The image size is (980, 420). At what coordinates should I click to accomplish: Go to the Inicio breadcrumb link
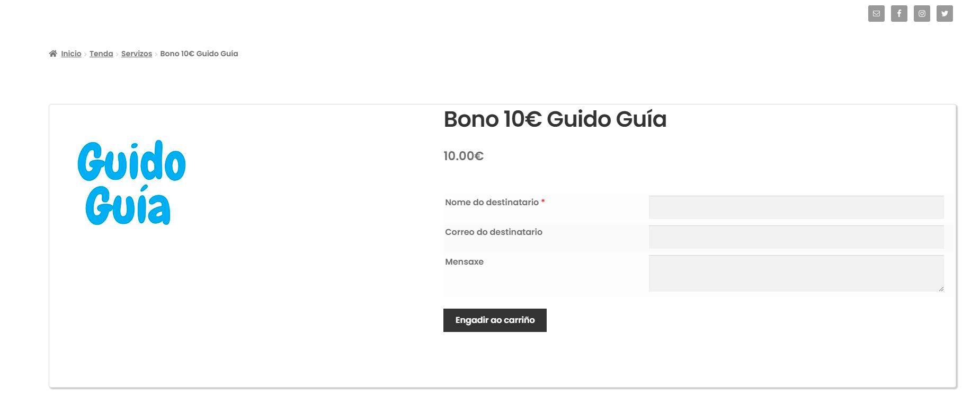pos(71,54)
